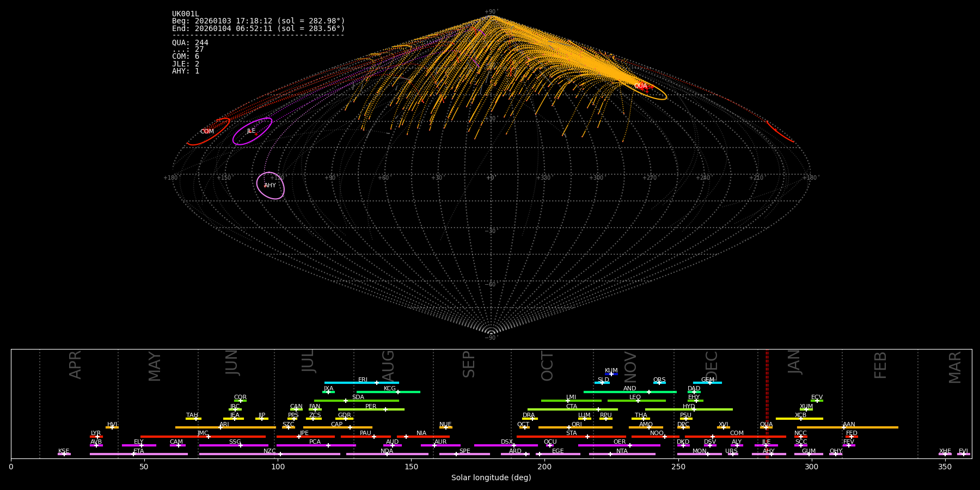This screenshot has width=980, height=490.
Task: Click the peak marker on the KUM bar
Action: [x=611, y=374]
